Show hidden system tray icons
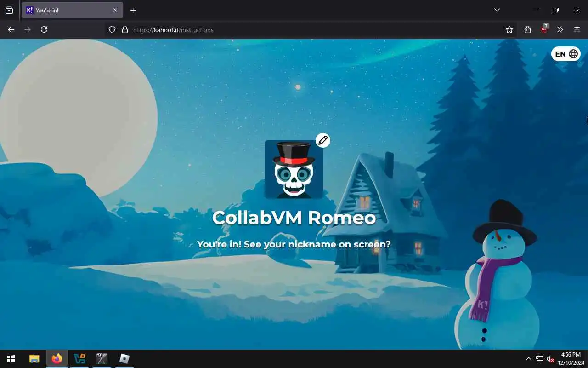This screenshot has width=588, height=368. coord(528,359)
